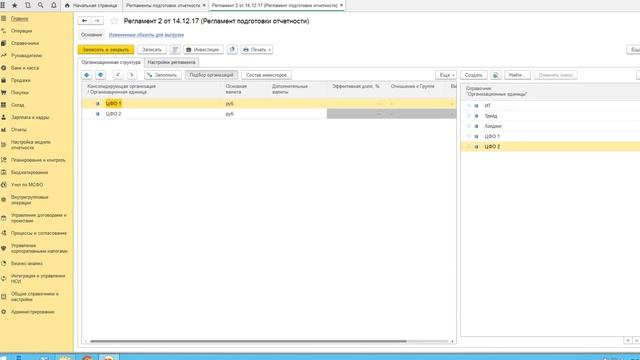This screenshot has height=360, width=640.
Task: Click Состав инвесторов button
Action: [266, 75]
